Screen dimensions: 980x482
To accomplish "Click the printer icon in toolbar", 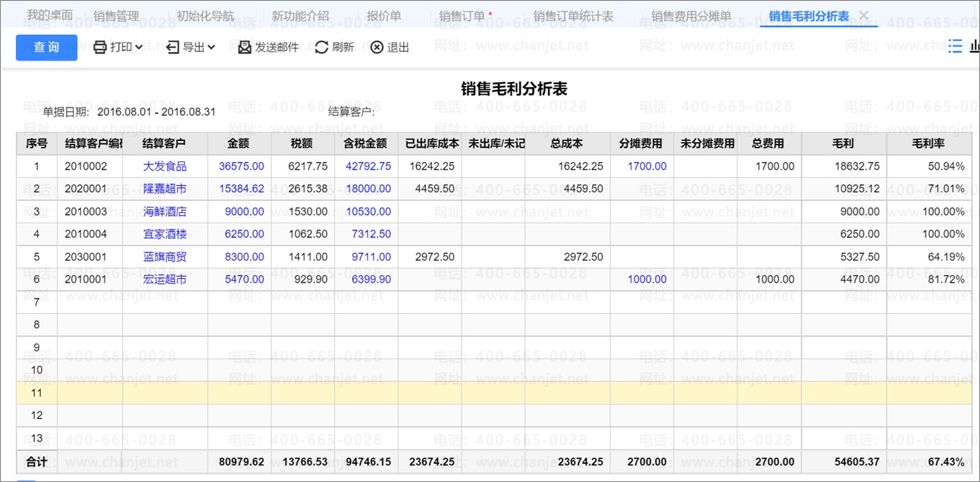I will 100,47.
